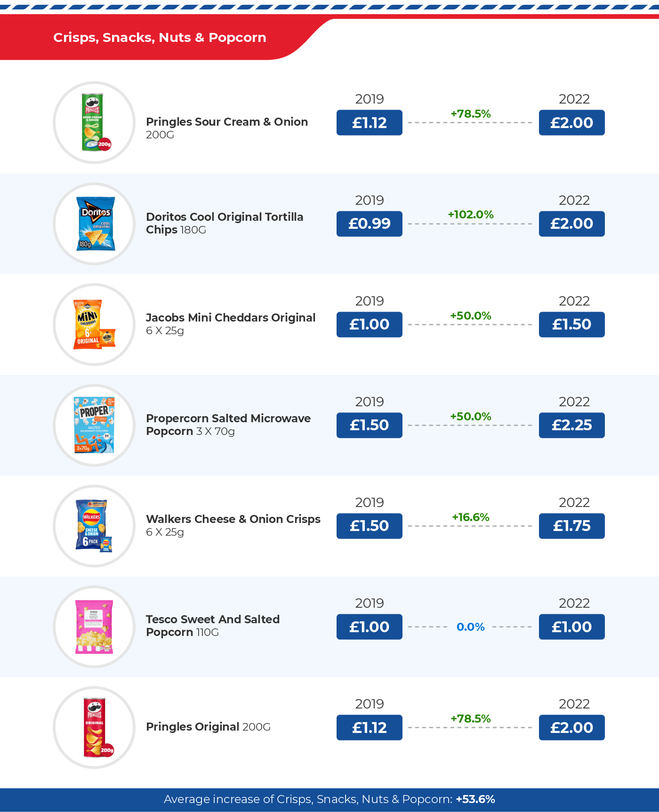The height and width of the screenshot is (812, 659).
Task: Select the Jacobs Mini Cheddars product image
Action: [94, 325]
